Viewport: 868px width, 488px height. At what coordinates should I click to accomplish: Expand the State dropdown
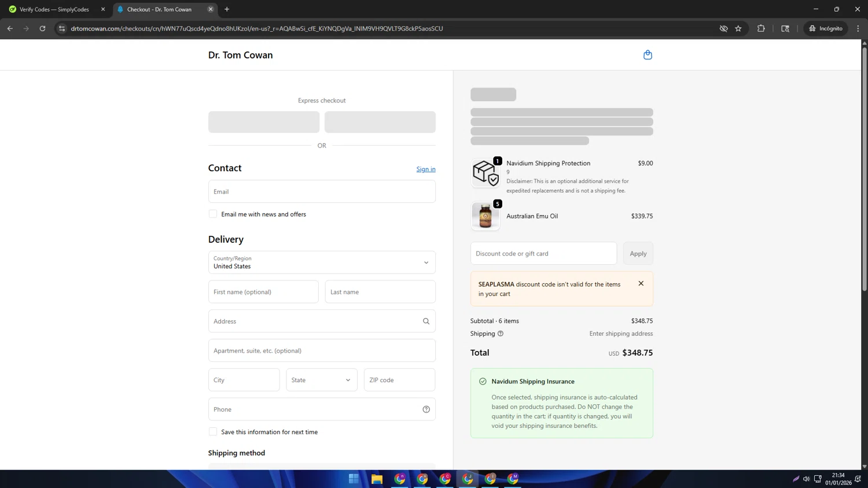[x=322, y=380]
